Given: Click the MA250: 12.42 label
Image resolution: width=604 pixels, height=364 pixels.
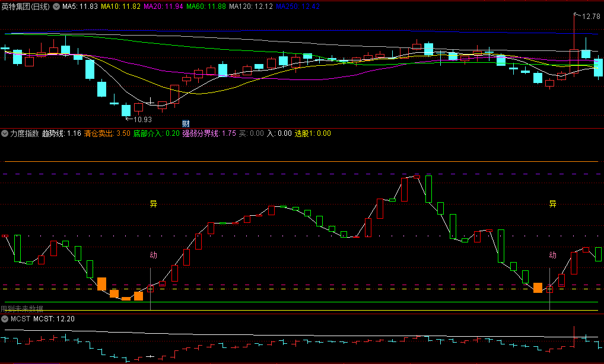Looking at the screenshot, I should click(298, 7).
